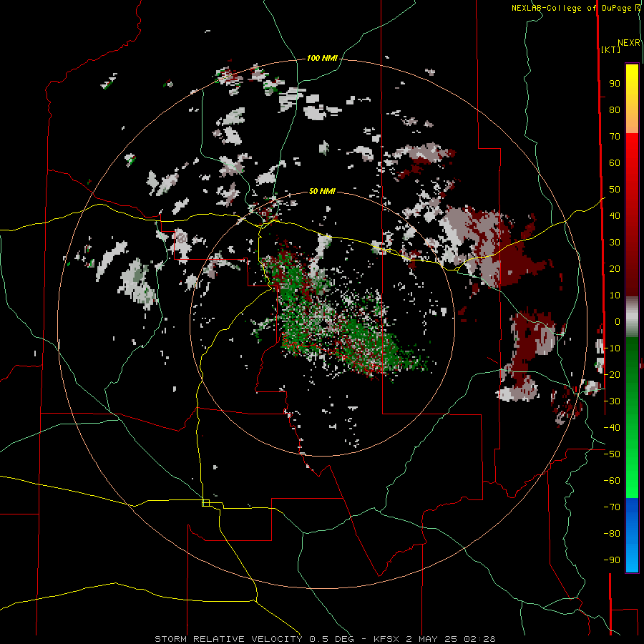644x644 pixels.
Task: Click the "NEXLAB-College of DuPage" header text
Action: click(x=572, y=8)
